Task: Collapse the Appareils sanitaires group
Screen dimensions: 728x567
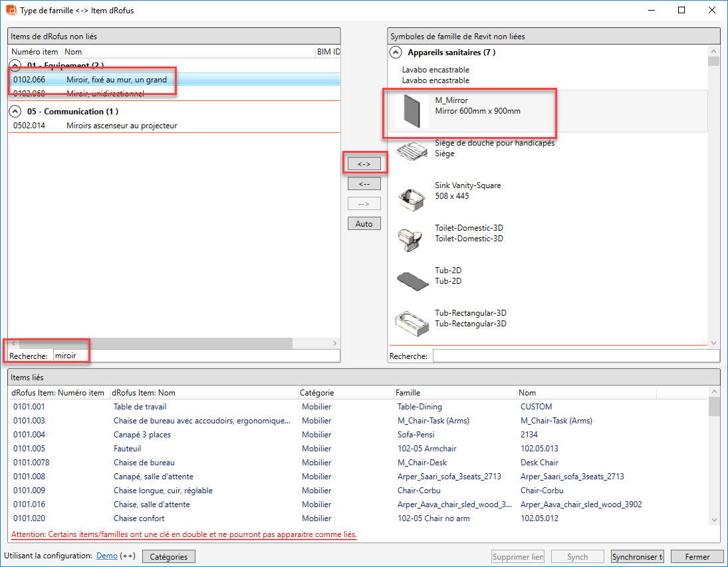Action: point(396,53)
